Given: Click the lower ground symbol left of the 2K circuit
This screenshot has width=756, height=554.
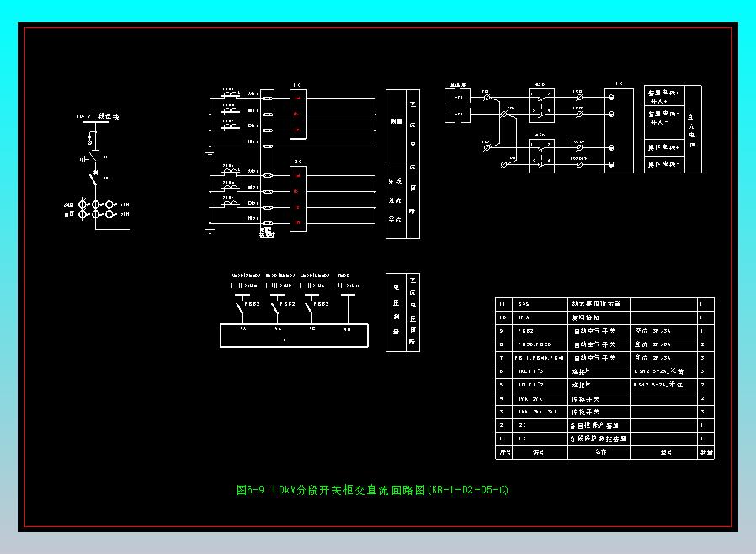Looking at the screenshot, I should [210, 231].
